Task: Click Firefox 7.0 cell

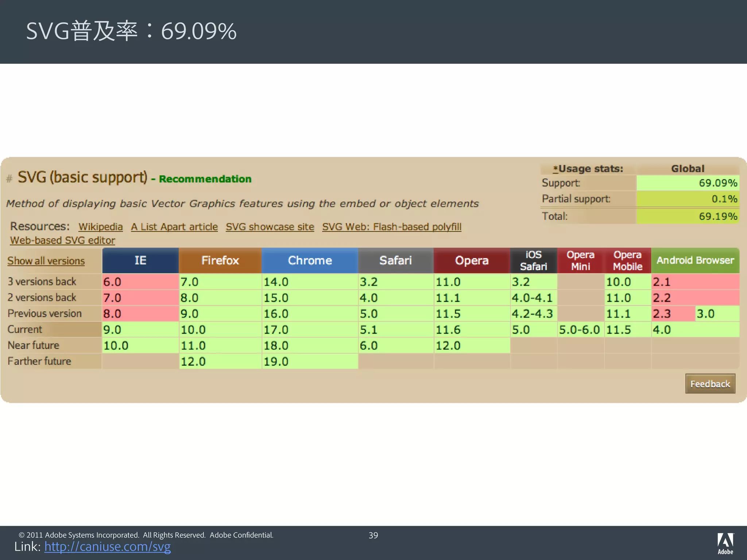Action: click(x=220, y=282)
